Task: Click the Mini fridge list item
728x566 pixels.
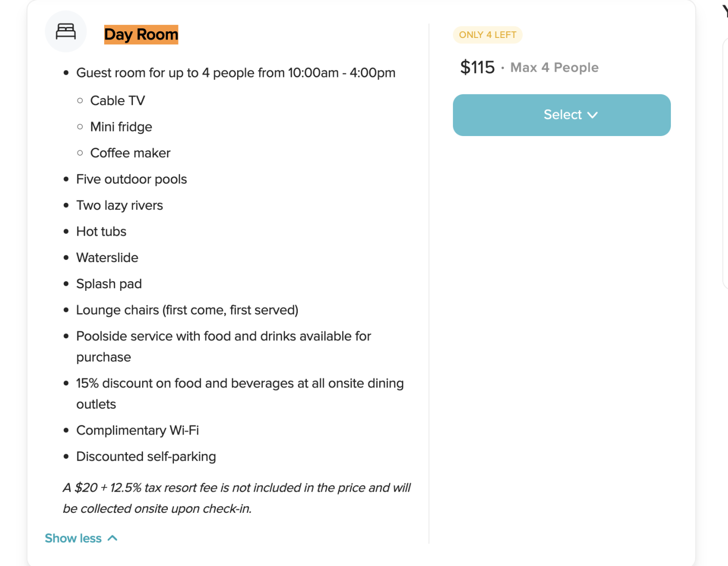Action: [x=121, y=127]
